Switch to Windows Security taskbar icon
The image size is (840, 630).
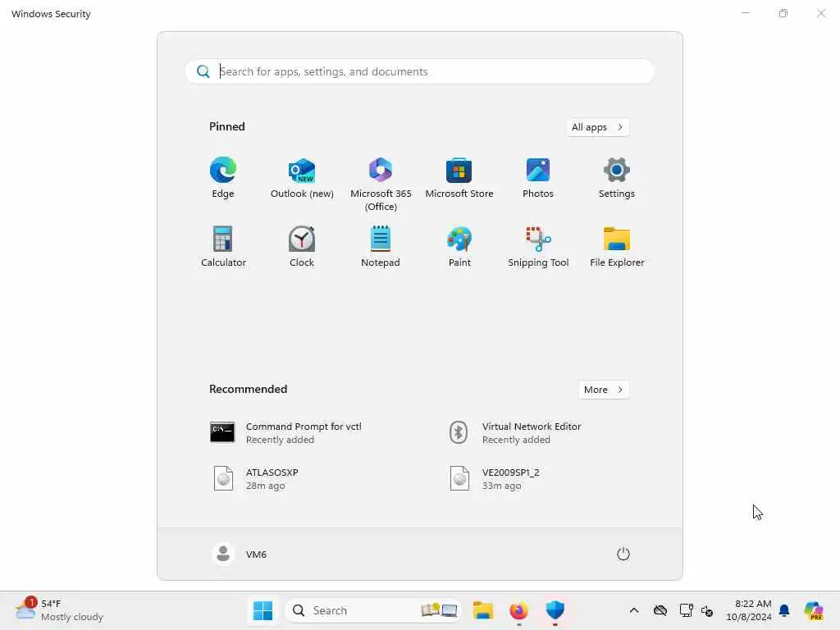555,610
